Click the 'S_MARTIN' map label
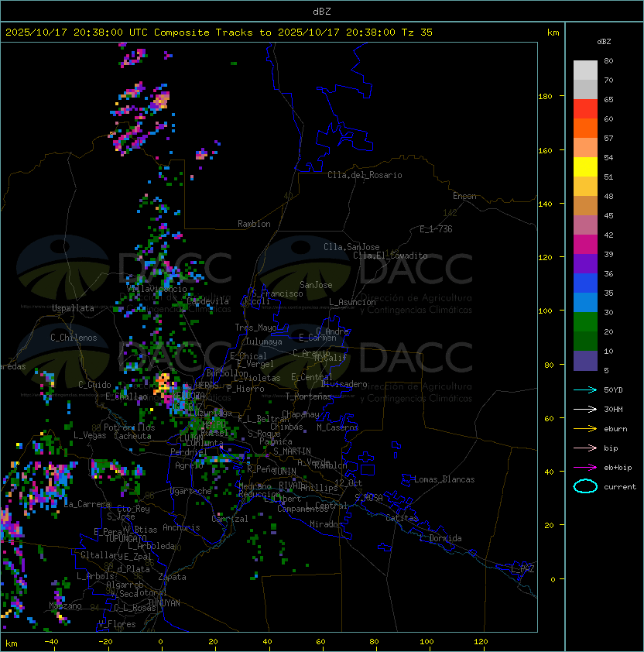 [293, 451]
